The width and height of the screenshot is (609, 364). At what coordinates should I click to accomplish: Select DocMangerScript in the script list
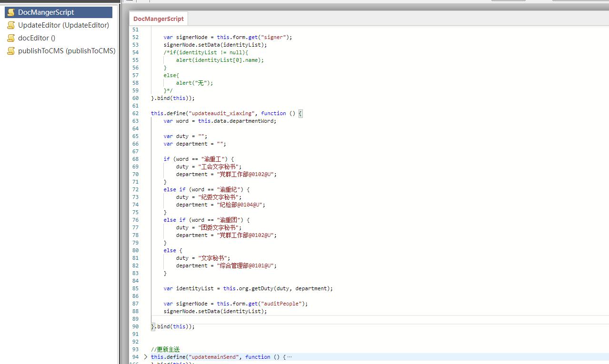pyautogui.click(x=46, y=12)
